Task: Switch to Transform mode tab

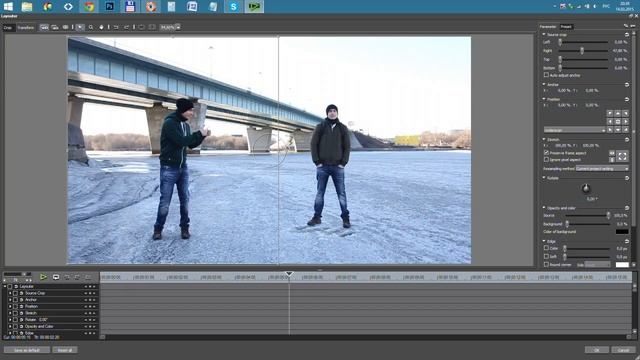Action: (26, 27)
